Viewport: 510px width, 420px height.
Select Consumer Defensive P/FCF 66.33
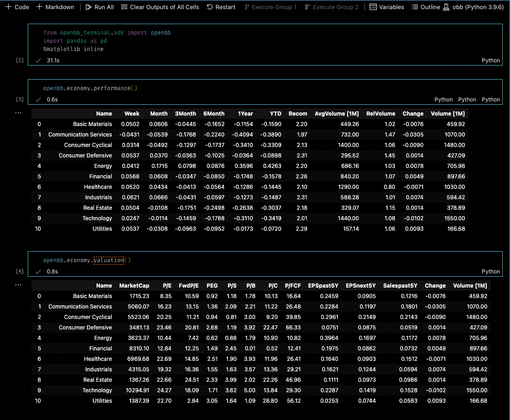click(x=293, y=327)
